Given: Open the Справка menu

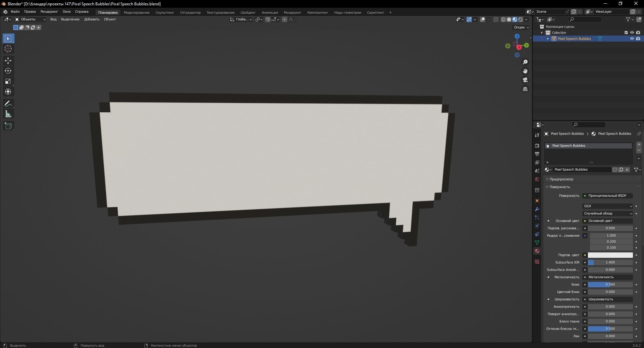Looking at the screenshot, I should (82, 12).
